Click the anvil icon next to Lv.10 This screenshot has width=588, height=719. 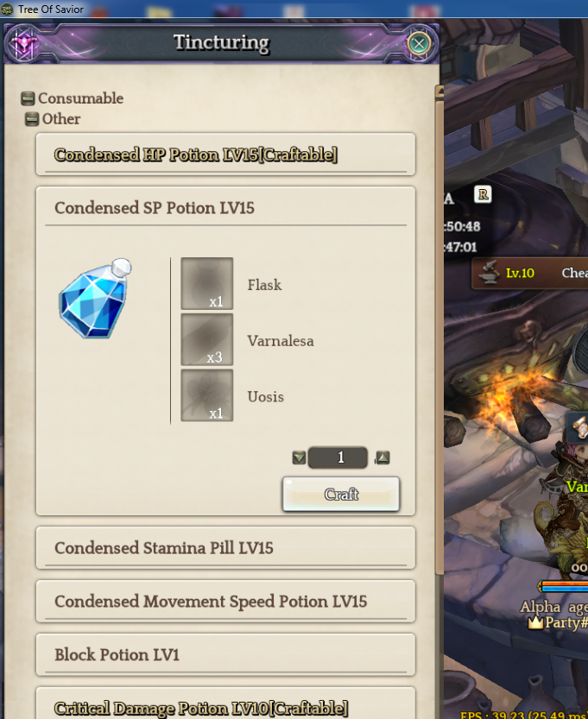[x=490, y=273]
